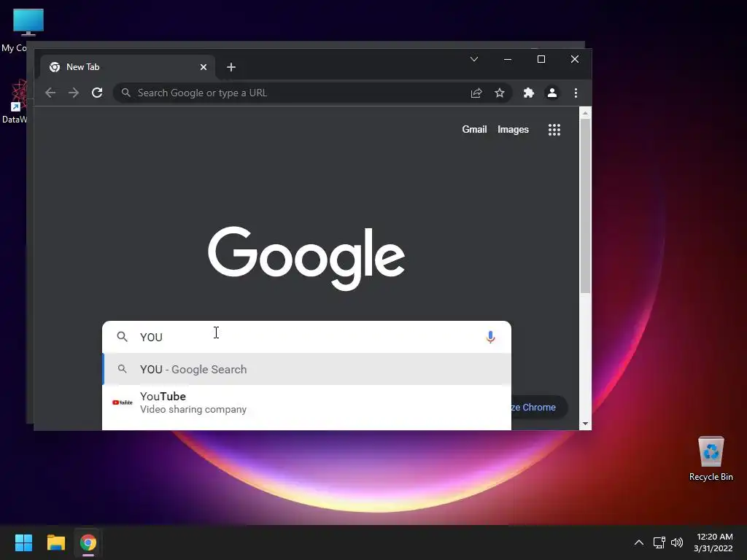Show hidden tray icons chevron

click(639, 542)
